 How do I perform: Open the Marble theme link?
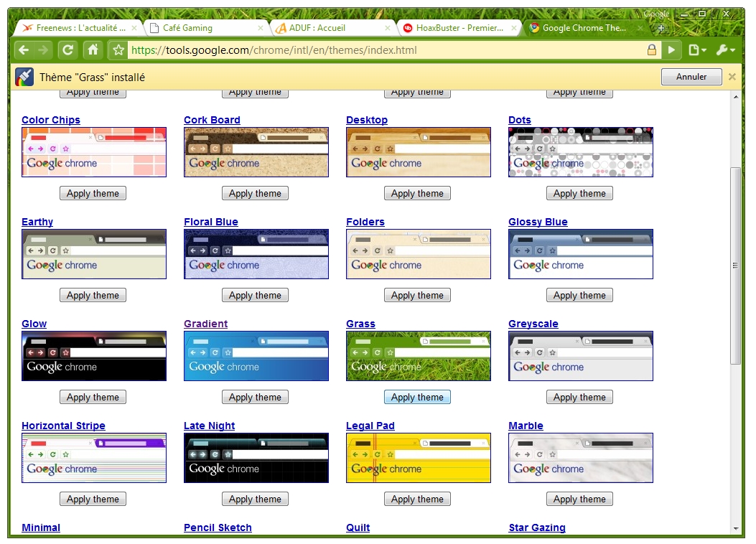tap(526, 426)
